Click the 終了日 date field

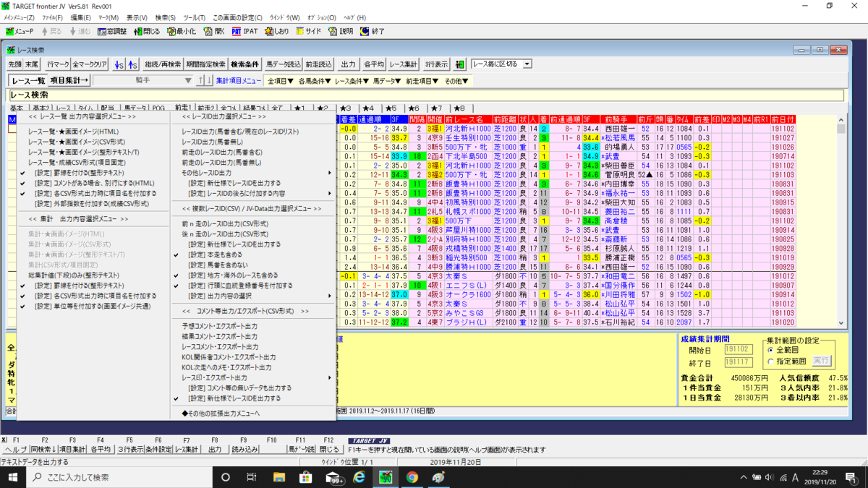click(x=739, y=362)
